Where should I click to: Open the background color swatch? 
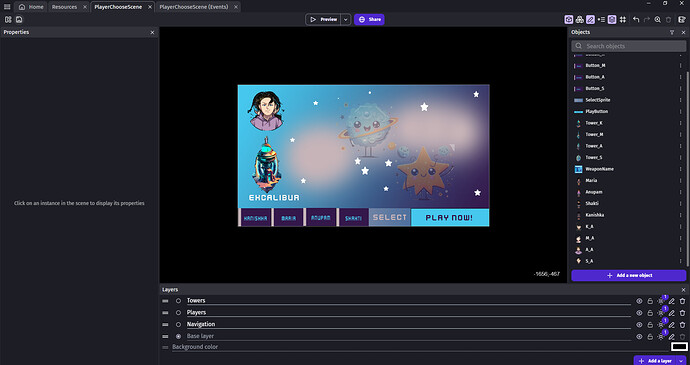click(679, 347)
